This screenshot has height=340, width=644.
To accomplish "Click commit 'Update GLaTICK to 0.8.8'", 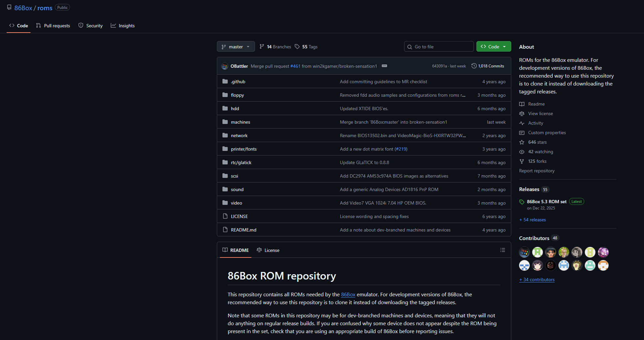I will [x=364, y=162].
